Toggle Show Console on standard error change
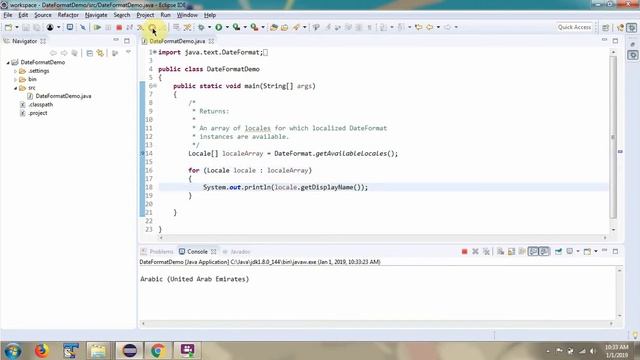Screen dimensions: 640x360 544,251
